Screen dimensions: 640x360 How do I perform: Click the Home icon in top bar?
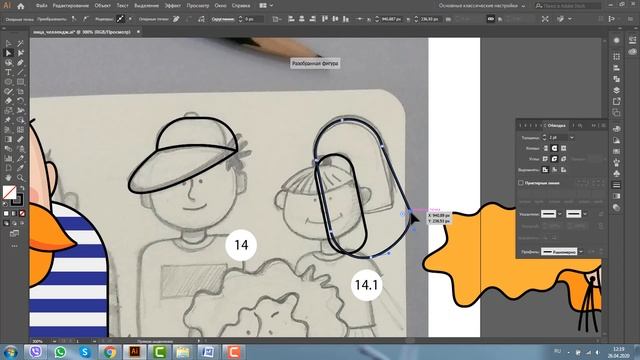pos(20,6)
